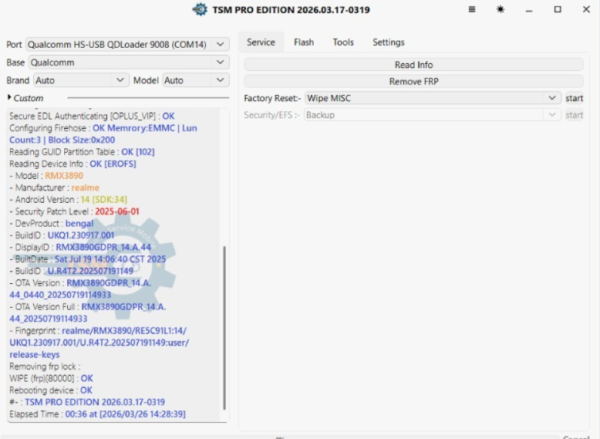
Task: Click start next to Factory Reset
Action: click(574, 98)
